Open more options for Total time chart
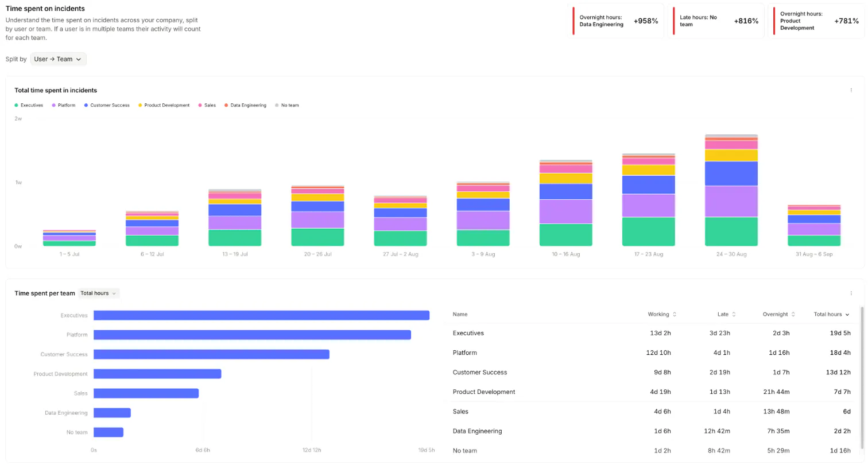The width and height of the screenshot is (868, 464). point(851,90)
